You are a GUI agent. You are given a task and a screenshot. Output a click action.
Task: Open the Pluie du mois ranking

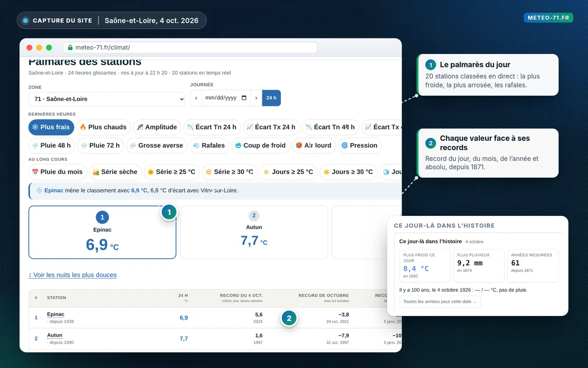click(x=58, y=172)
